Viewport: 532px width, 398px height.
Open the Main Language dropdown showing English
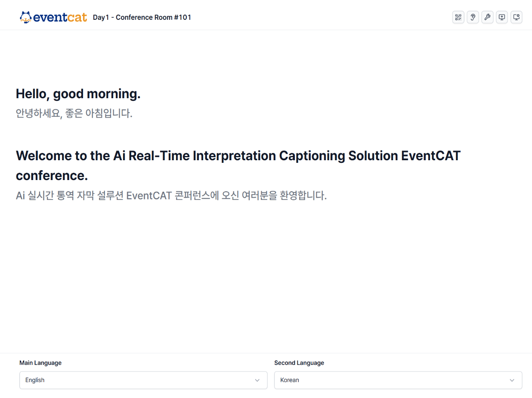pyautogui.click(x=143, y=380)
